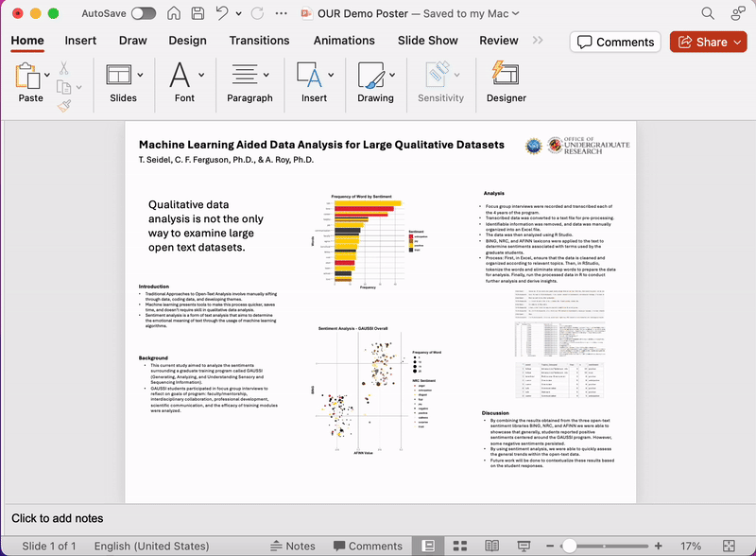
Task: Switch to the Transitions tab
Action: pyautogui.click(x=259, y=41)
